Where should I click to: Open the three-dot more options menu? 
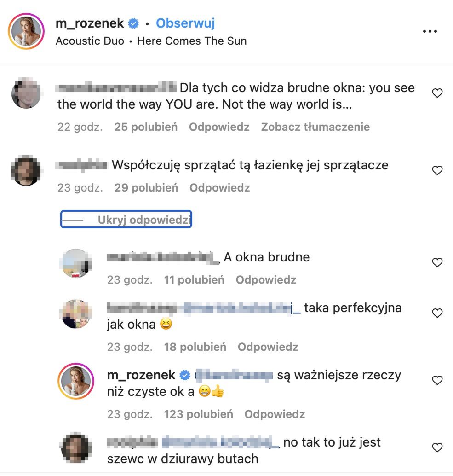[430, 31]
